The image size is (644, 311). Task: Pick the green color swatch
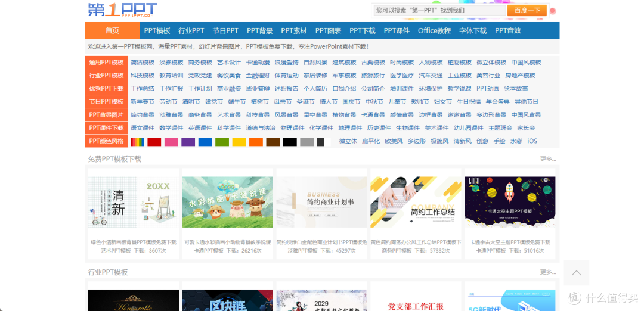[222, 142]
